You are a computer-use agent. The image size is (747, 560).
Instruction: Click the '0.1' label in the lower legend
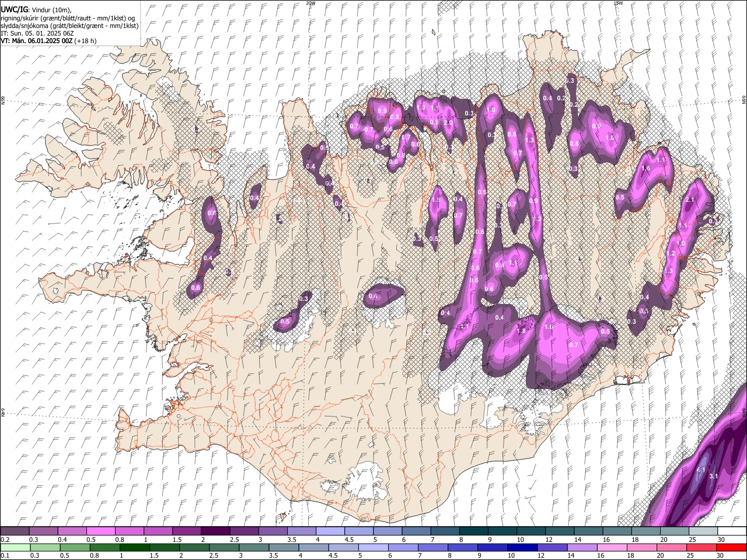point(5,555)
